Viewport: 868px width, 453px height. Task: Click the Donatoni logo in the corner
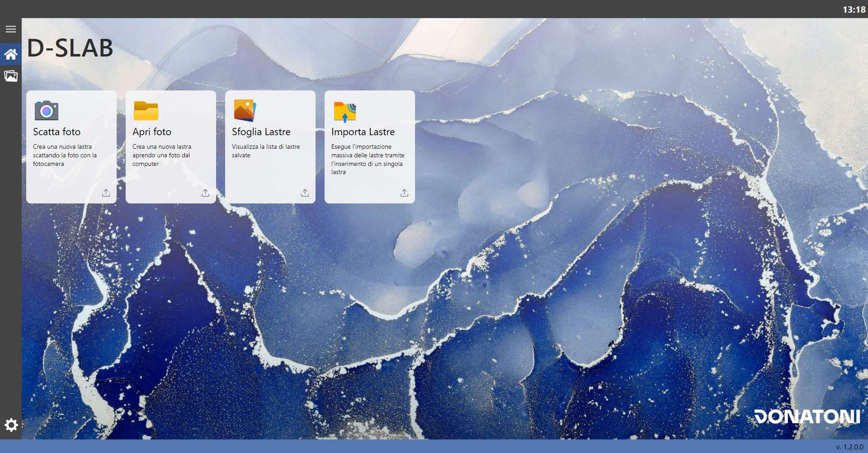pos(807,416)
